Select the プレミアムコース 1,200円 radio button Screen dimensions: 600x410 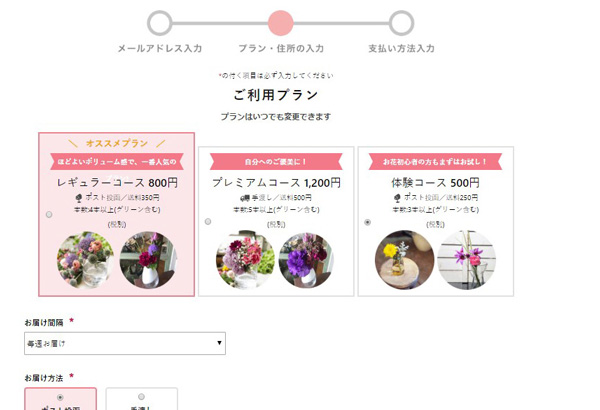point(208,221)
